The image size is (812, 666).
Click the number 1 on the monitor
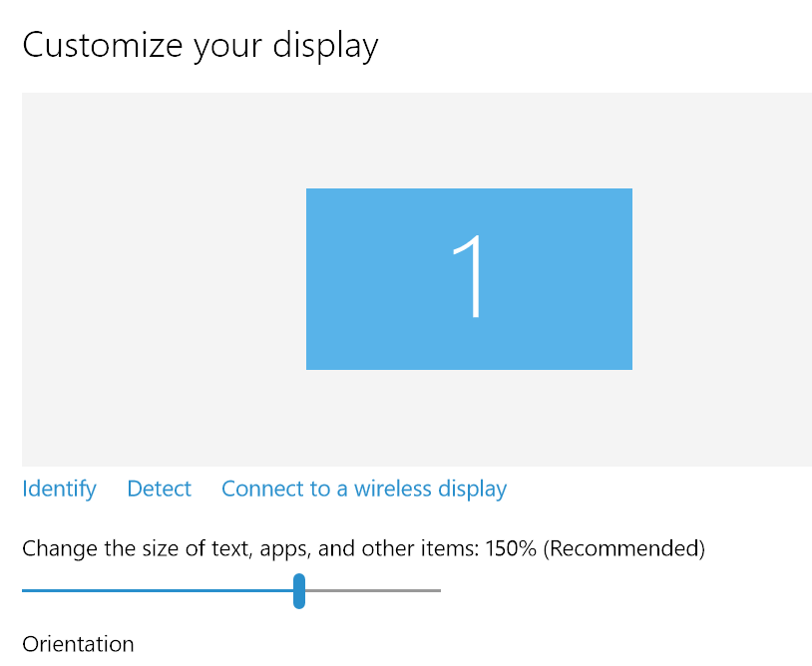click(470, 277)
